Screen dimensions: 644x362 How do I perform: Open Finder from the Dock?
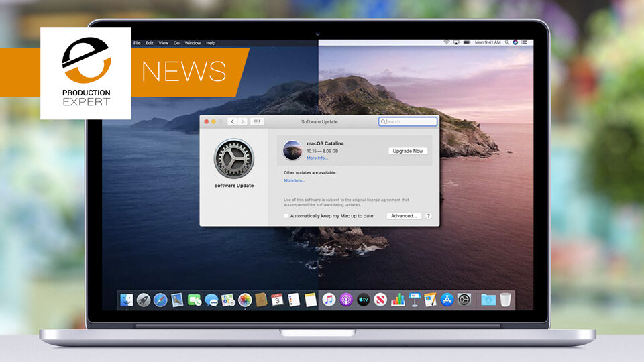point(127,300)
